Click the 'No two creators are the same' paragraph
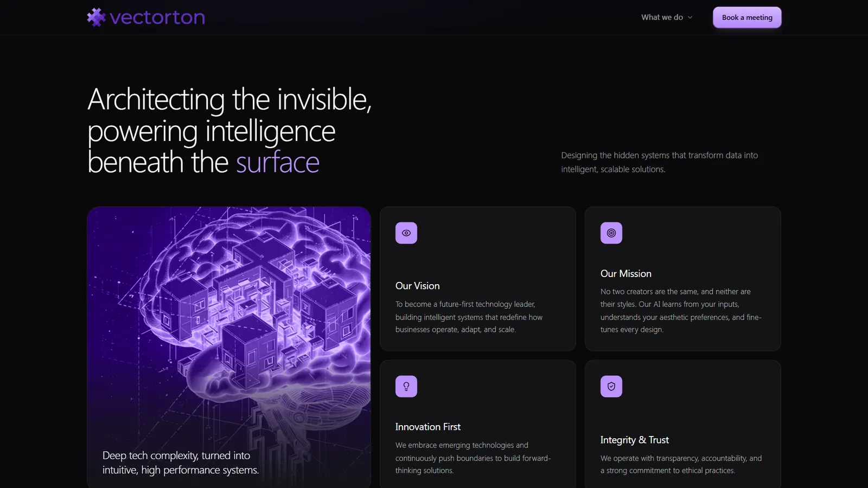The width and height of the screenshot is (868, 488). pos(681,310)
